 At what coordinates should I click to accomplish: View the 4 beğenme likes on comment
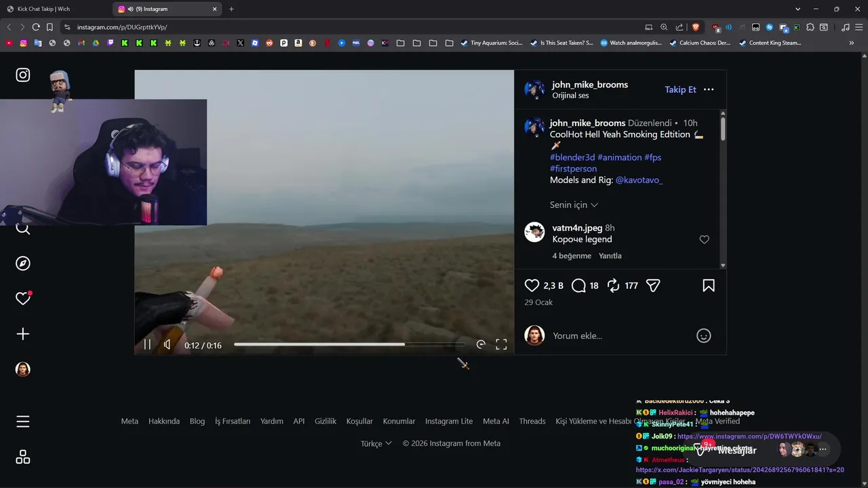pos(570,256)
